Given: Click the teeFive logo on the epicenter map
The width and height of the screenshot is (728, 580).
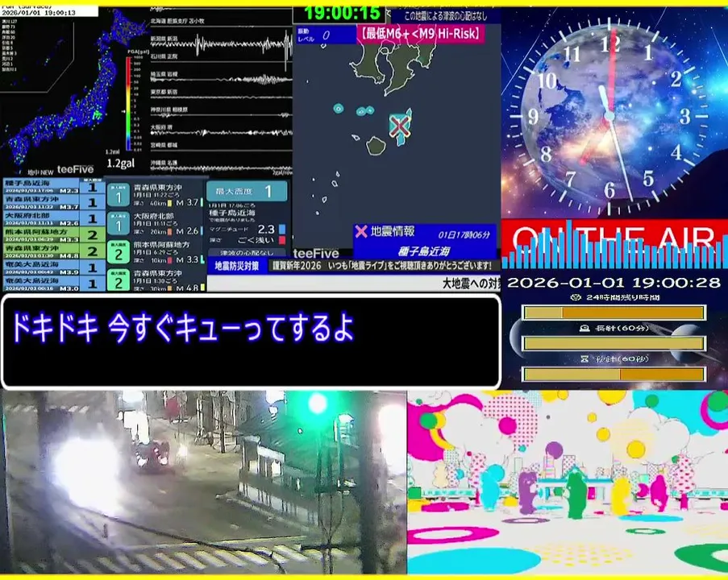Looking at the screenshot, I should pos(316,253).
